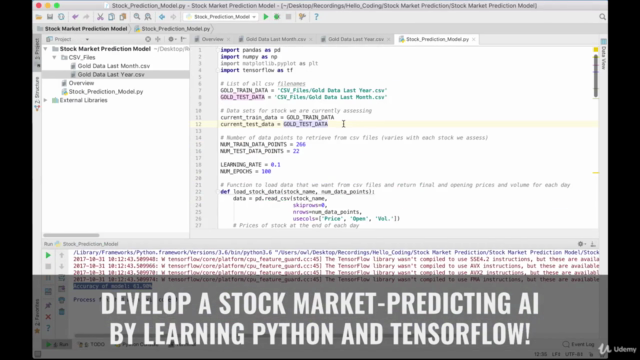Open the TODO tool window tab
Screen dimensions: 640x360
click(x=91, y=344)
